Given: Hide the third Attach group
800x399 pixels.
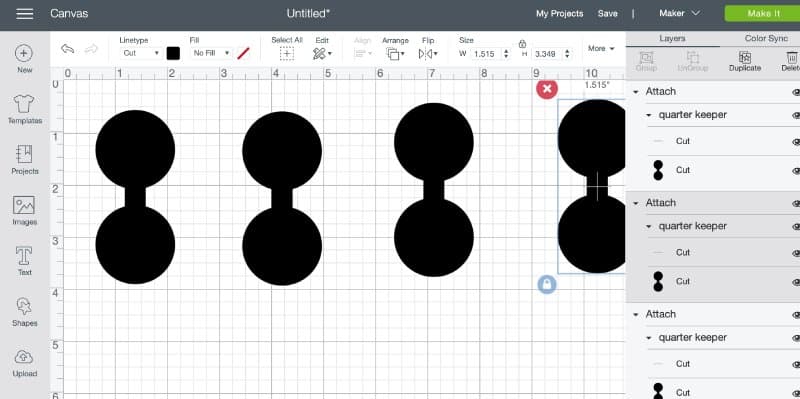Looking at the screenshot, I should click(795, 315).
